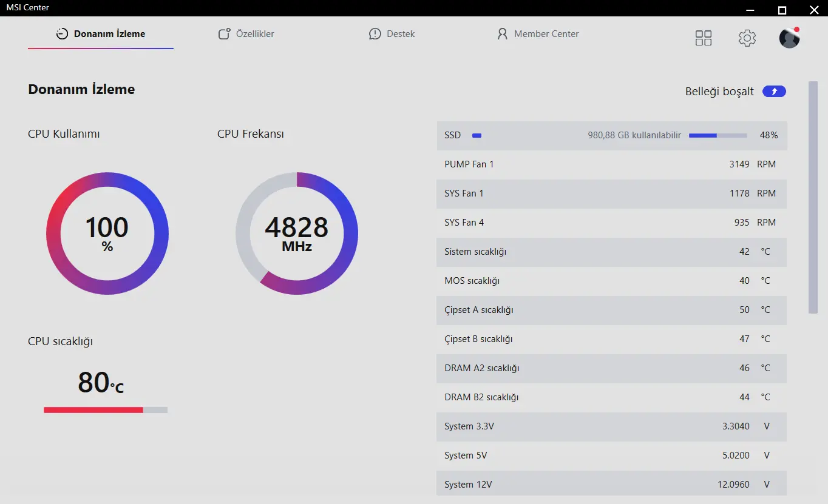Select the PUMP Fan 1 row
The width and height of the screenshot is (828, 504).
(612, 164)
